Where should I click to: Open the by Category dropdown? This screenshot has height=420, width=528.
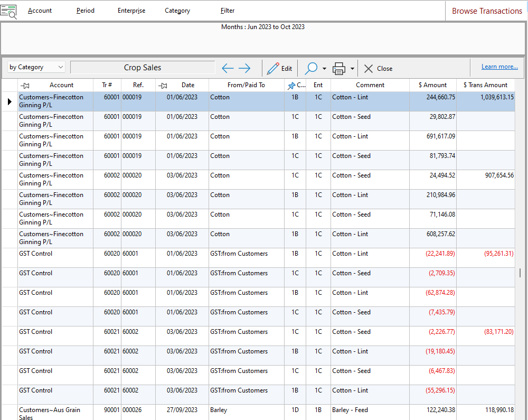coord(36,67)
